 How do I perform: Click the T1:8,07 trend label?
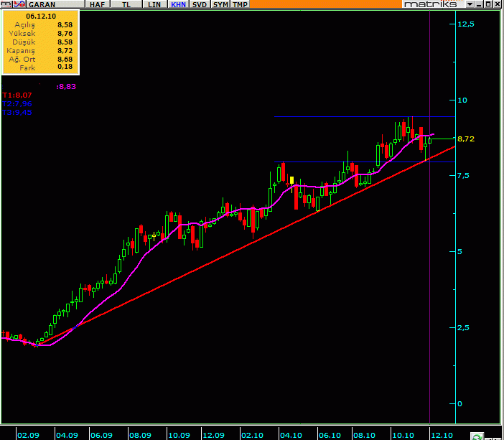(17, 95)
